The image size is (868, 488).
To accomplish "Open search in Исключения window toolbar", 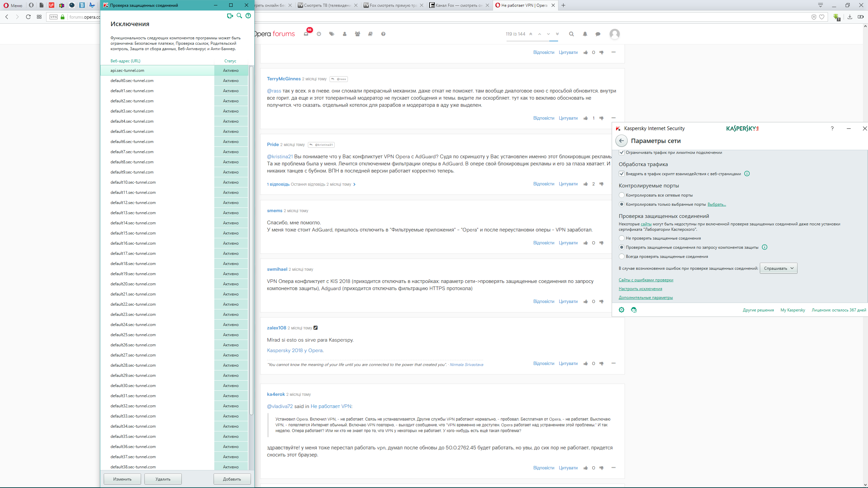I will tap(239, 16).
